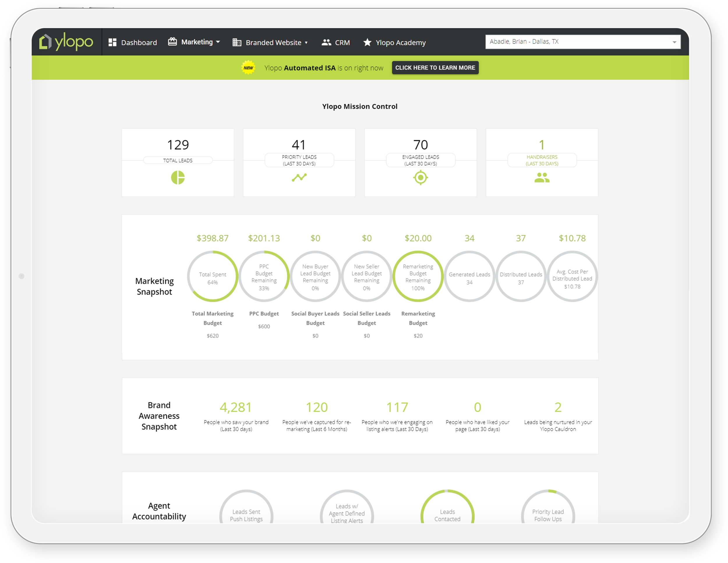
Task: Click the 2 leads in Ylopo Cauldron figure
Action: pos(558,407)
